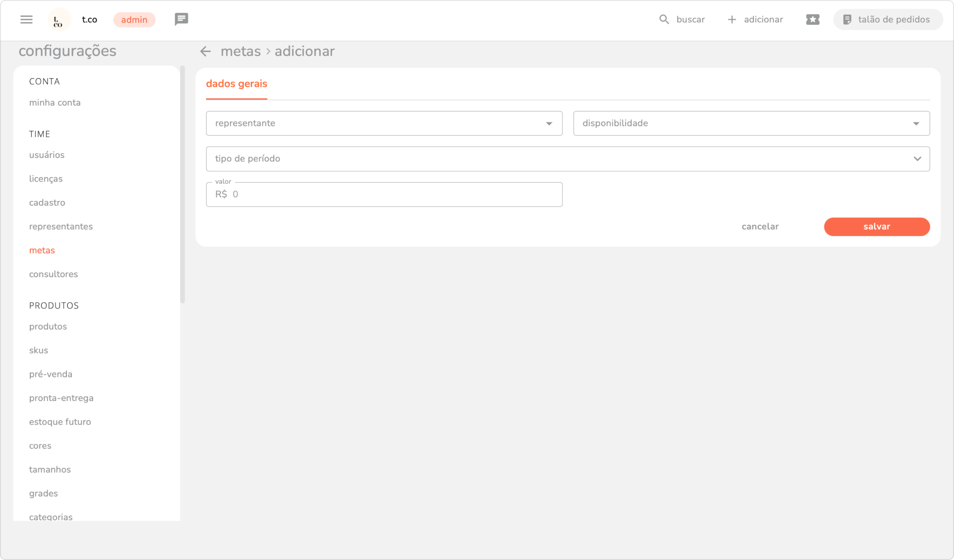Click the admin badge
This screenshot has height=560, width=954.
click(134, 20)
